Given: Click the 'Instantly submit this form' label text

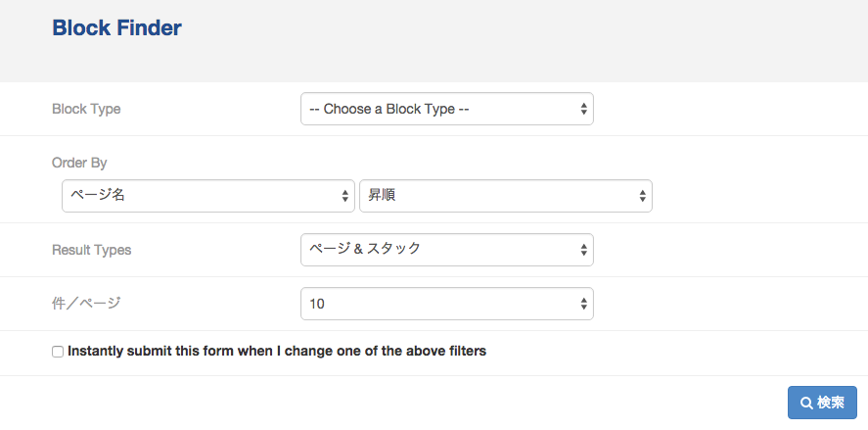Looking at the screenshot, I should tap(277, 351).
